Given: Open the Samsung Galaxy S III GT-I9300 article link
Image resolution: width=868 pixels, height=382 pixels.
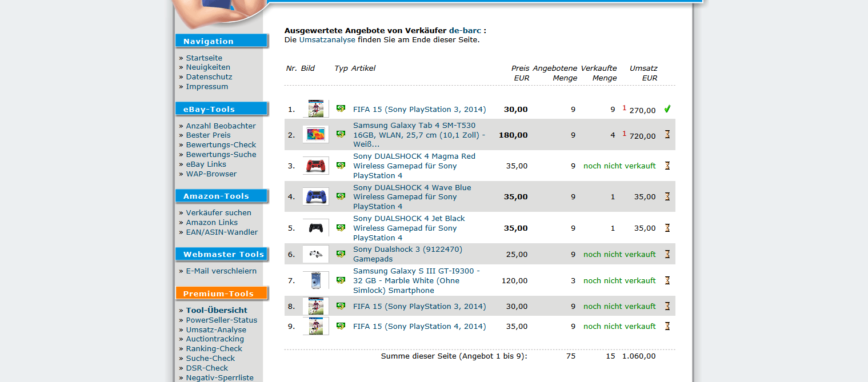Looking at the screenshot, I should pos(417,280).
